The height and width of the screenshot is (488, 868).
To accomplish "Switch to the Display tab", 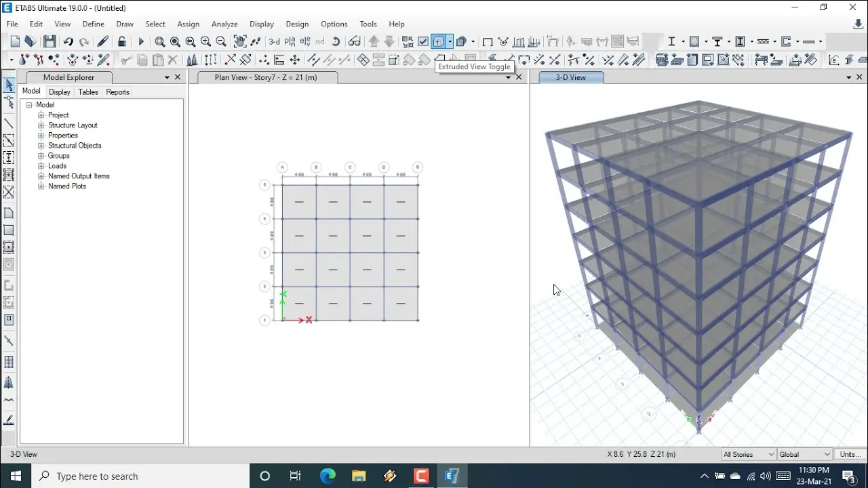I will (60, 92).
